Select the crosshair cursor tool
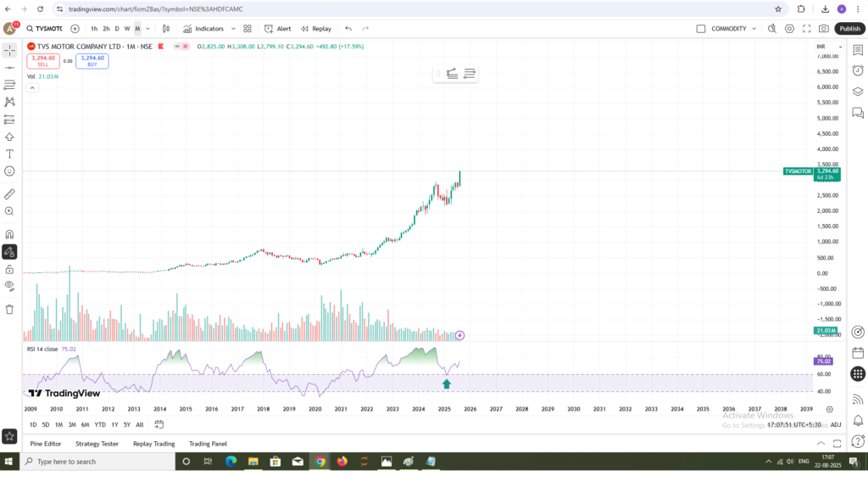 9,50
